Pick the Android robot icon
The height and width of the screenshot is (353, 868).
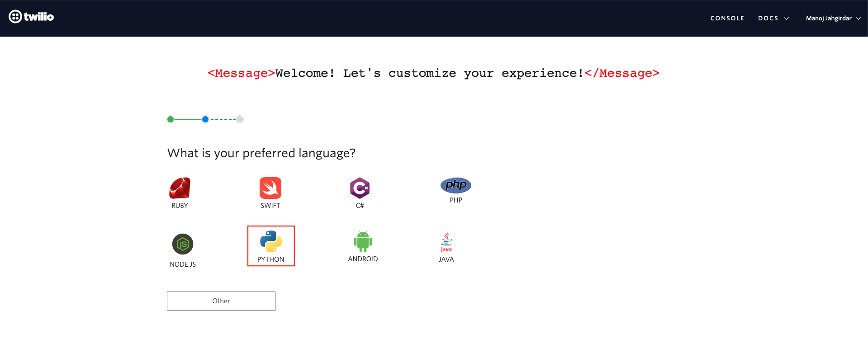pos(363,241)
